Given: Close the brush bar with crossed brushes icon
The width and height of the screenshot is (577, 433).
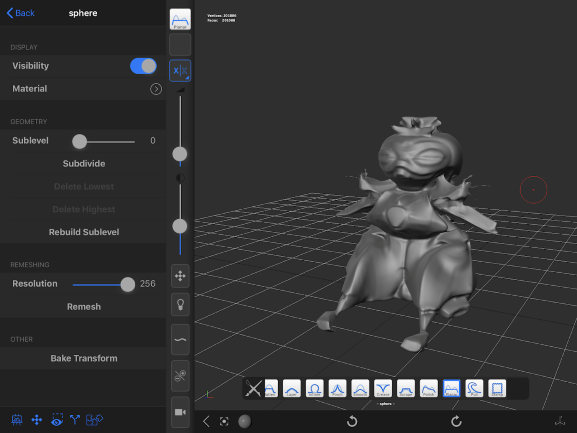Looking at the screenshot, I should click(x=253, y=388).
